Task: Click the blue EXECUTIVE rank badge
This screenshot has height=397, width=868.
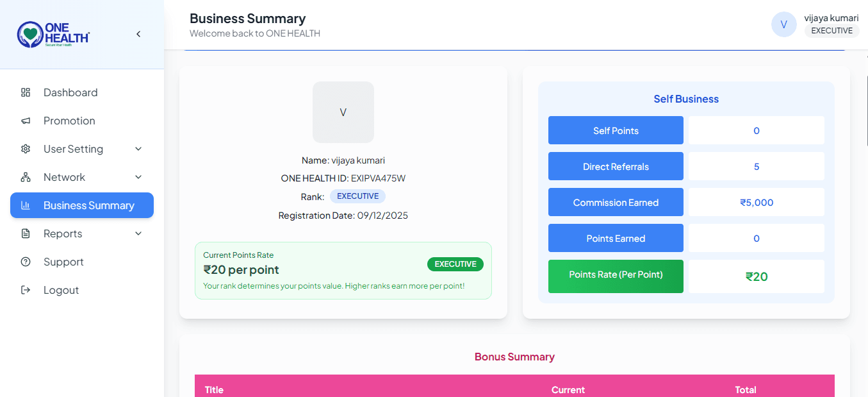Action: tap(358, 196)
